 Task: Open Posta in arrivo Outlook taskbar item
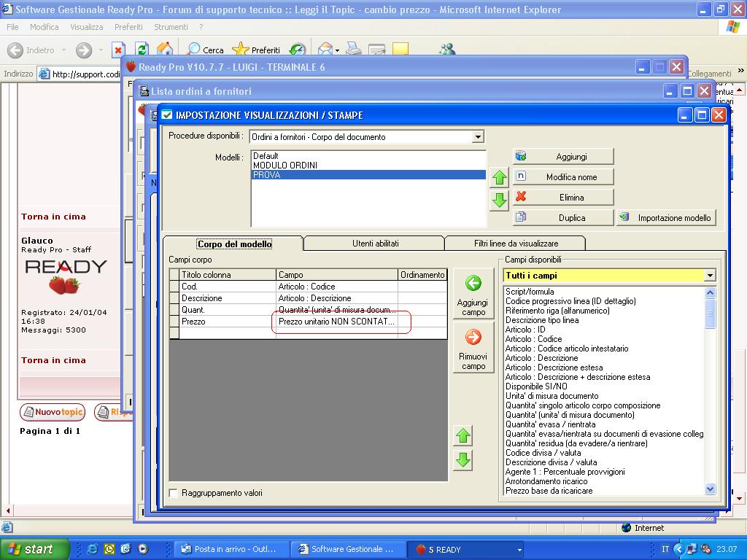tap(232, 549)
